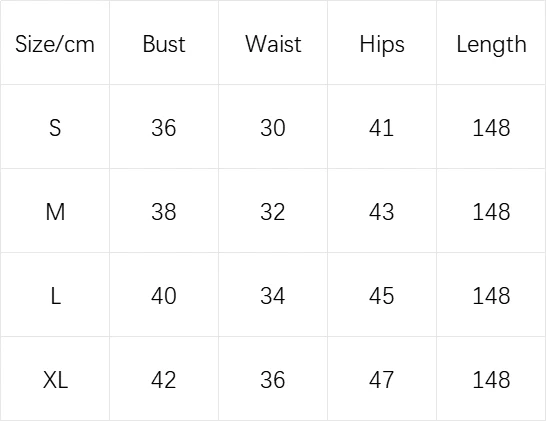
Task: Click the waist value 30 for size S
Action: [273, 128]
